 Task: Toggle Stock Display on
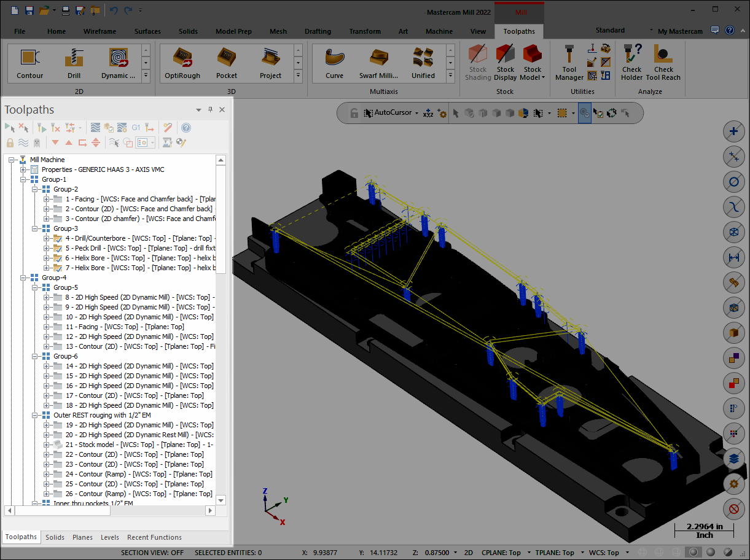(x=506, y=63)
